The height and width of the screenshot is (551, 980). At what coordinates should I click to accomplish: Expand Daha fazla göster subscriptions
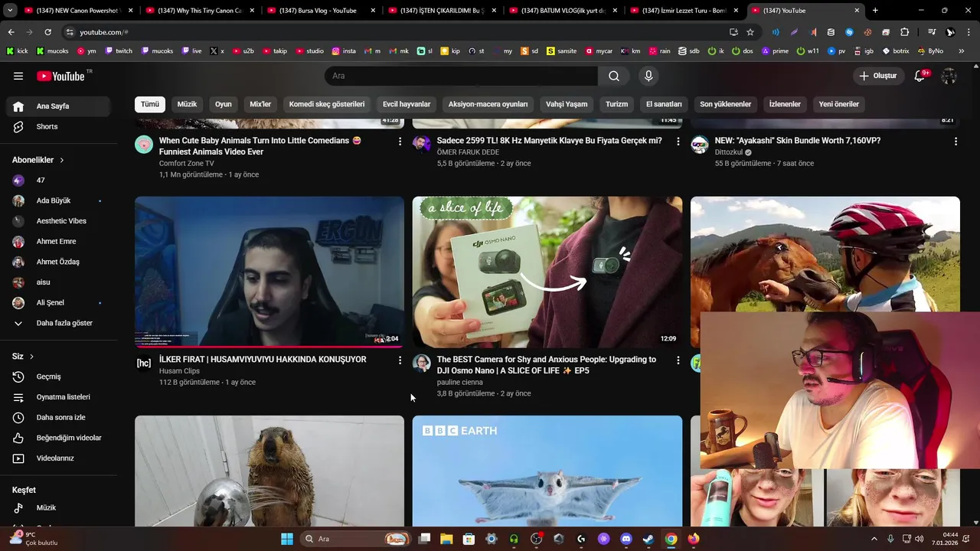(58, 323)
